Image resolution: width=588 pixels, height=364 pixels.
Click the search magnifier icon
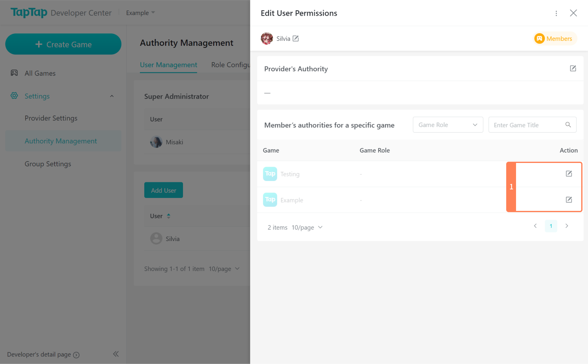click(x=568, y=125)
